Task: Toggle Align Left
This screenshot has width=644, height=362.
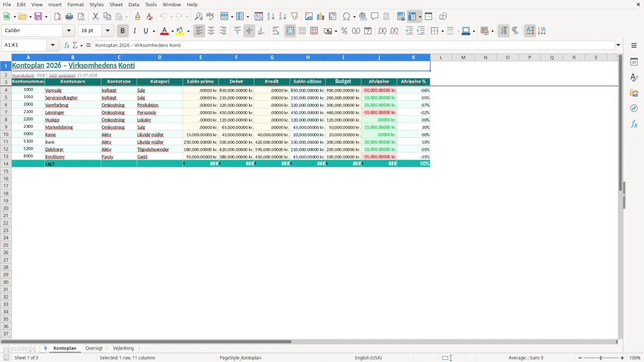Action: 199,31
